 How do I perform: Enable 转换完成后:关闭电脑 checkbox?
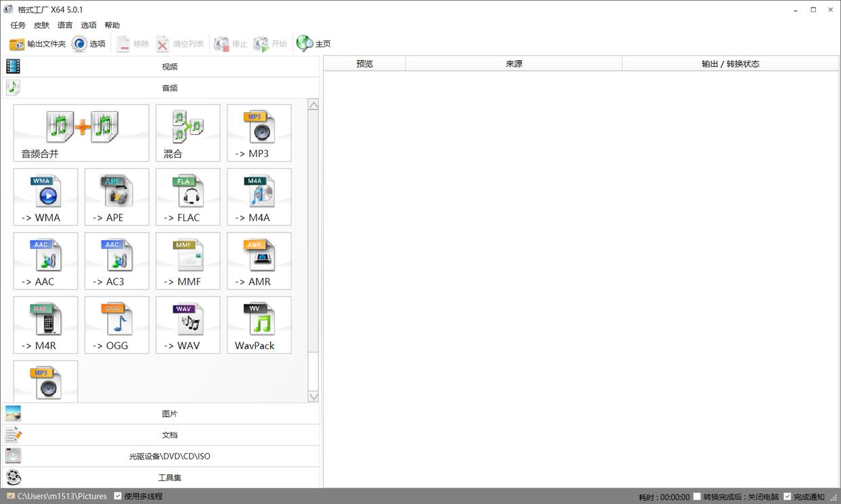click(x=697, y=497)
